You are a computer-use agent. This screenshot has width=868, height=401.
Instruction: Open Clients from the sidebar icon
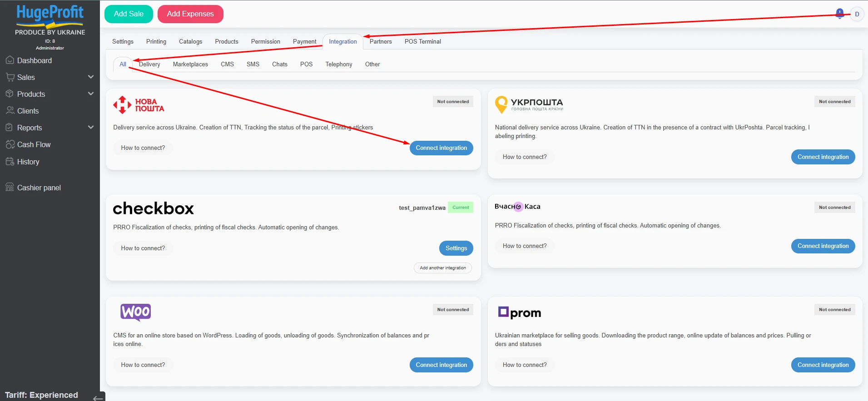click(x=10, y=111)
